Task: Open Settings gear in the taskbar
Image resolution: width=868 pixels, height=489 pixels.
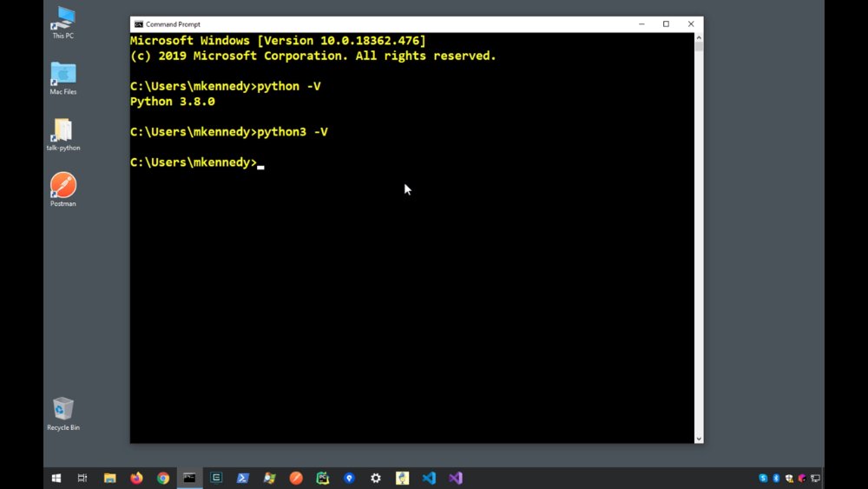Action: 376,478
